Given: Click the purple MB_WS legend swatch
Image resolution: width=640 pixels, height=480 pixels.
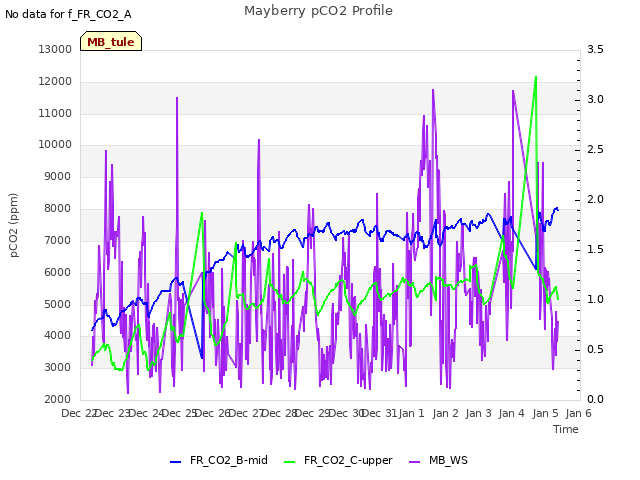Looking at the screenshot, I should click(414, 462).
